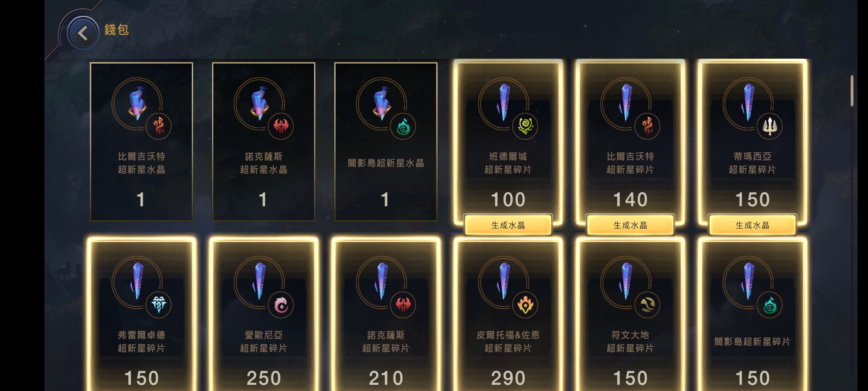Viewport: 868px width, 391px height.
Task: Select the Piltover & Zaun shard card with 290
Action: 508,314
